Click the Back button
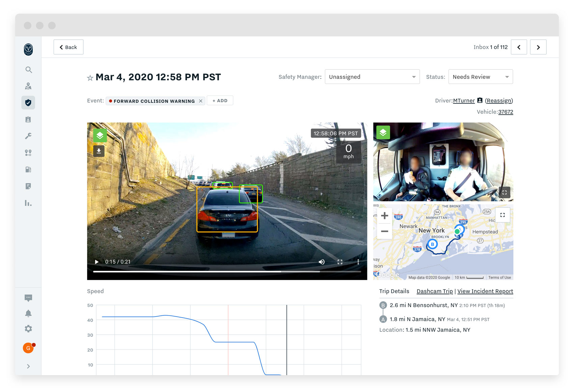The width and height of the screenshot is (574, 392). (x=69, y=47)
